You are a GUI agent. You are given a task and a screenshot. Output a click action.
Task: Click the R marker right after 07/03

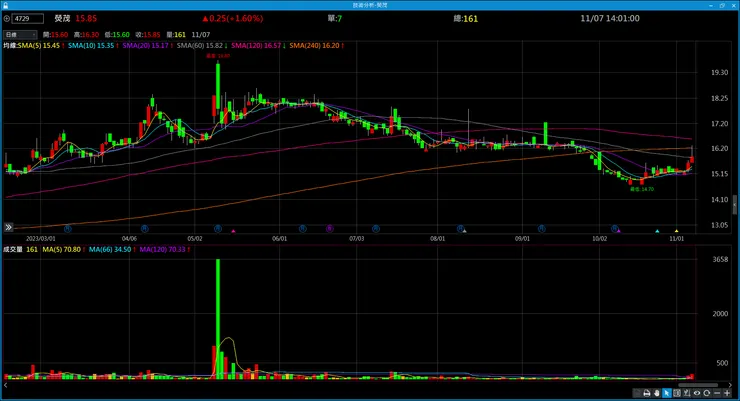(376, 229)
